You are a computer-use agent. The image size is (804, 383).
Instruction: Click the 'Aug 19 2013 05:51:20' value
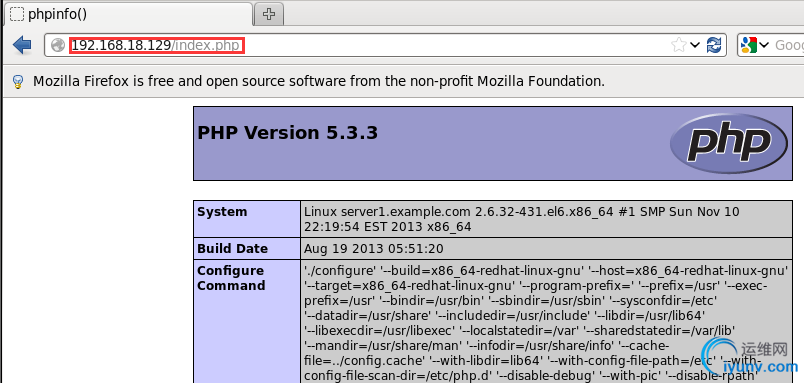coord(373,249)
